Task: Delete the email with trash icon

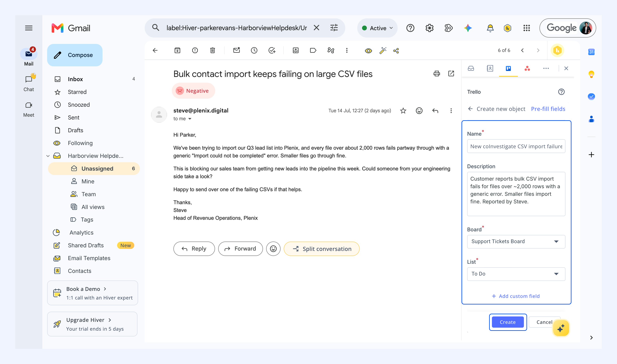Action: point(212,51)
